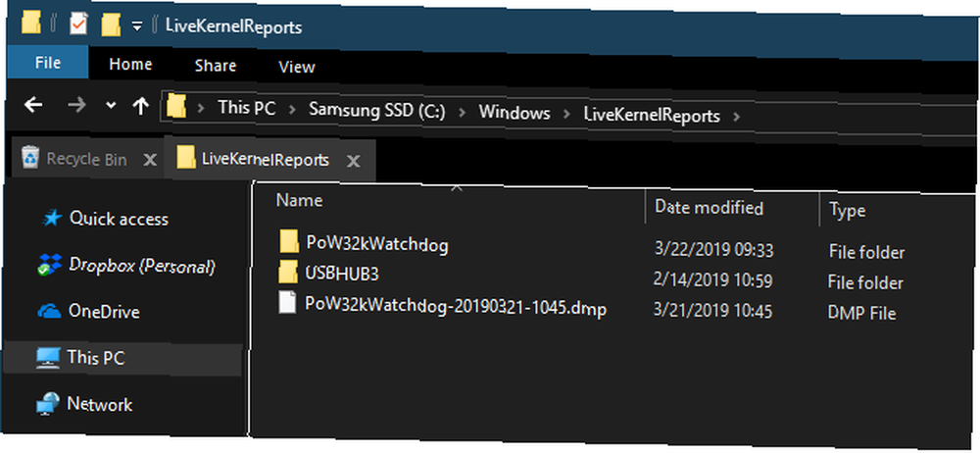This screenshot has height=453, width=980.
Task: Open the File menu
Action: [x=47, y=63]
